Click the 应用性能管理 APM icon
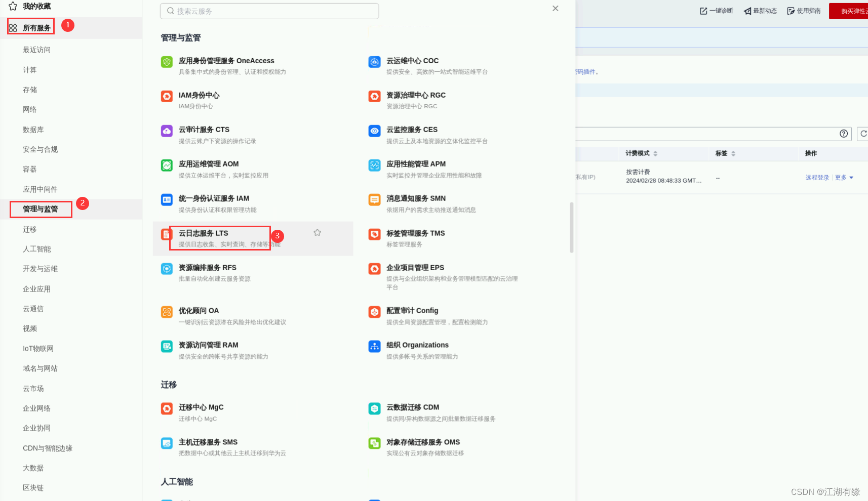This screenshot has height=501, width=868. tap(374, 165)
